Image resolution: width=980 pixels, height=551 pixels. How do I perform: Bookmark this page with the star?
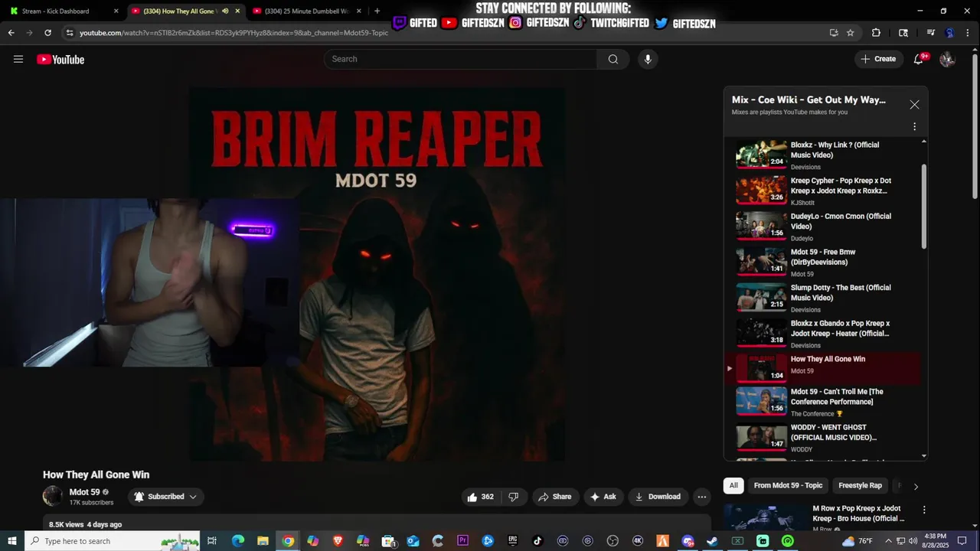(850, 33)
